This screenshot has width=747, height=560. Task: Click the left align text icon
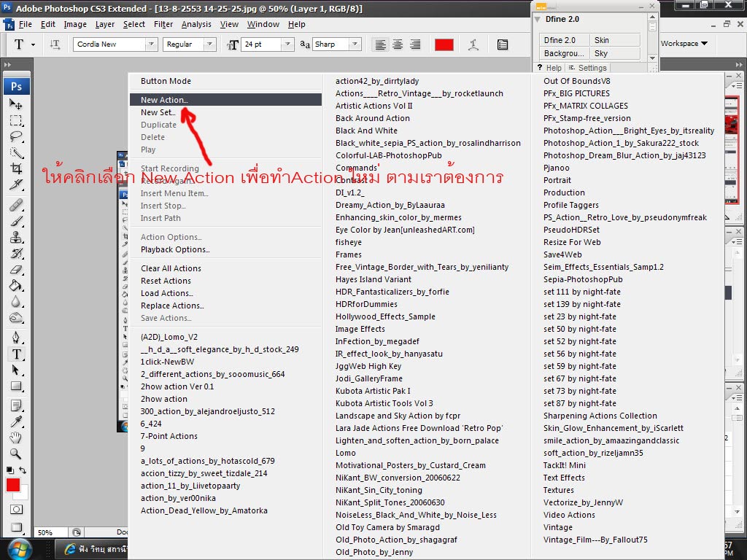380,44
